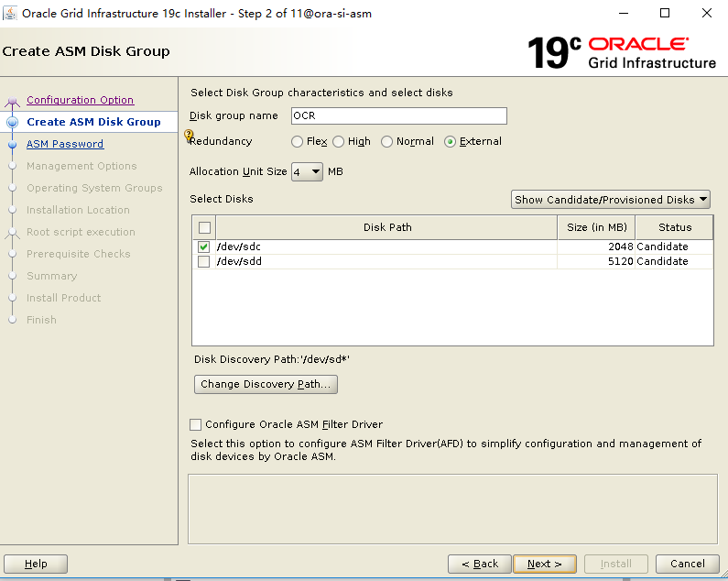728x581 pixels.
Task: Click the Java installer icon in title bar
Action: [x=10, y=13]
